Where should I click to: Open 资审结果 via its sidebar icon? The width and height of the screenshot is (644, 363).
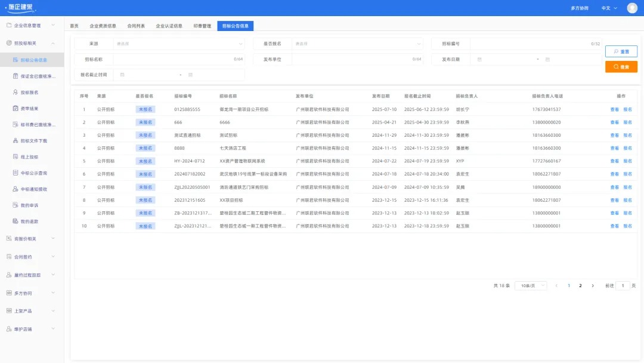[16, 109]
